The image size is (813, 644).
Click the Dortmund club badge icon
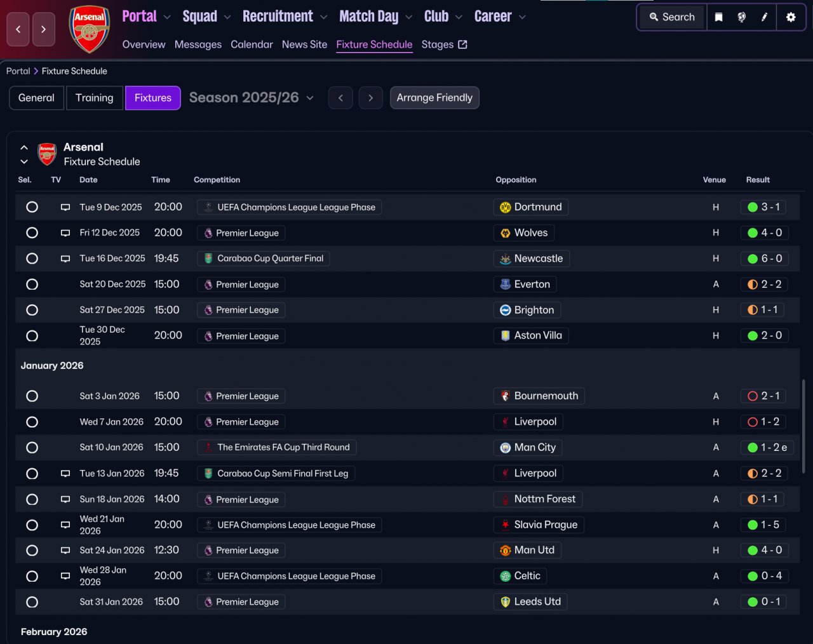(x=506, y=207)
